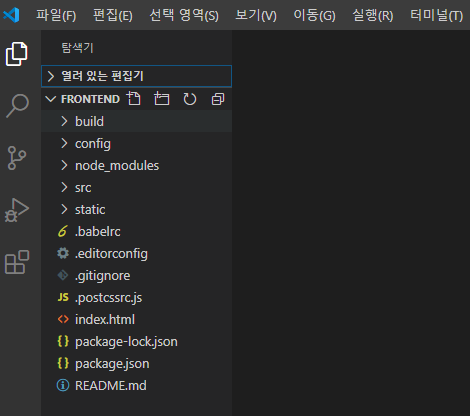The height and width of the screenshot is (416, 470).
Task: Expand the config folder
Action: click(x=64, y=143)
